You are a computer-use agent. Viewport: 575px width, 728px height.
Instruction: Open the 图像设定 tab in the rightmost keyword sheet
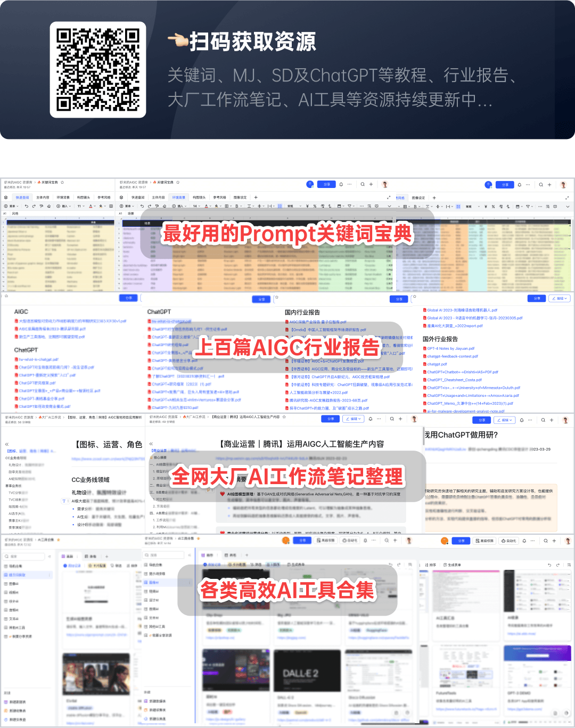click(418, 198)
